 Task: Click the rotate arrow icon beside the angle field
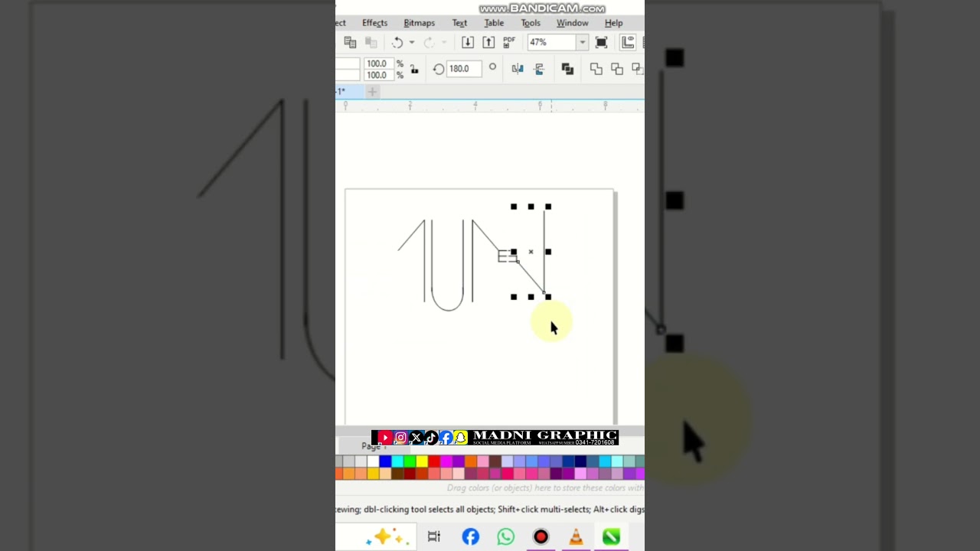tap(439, 69)
